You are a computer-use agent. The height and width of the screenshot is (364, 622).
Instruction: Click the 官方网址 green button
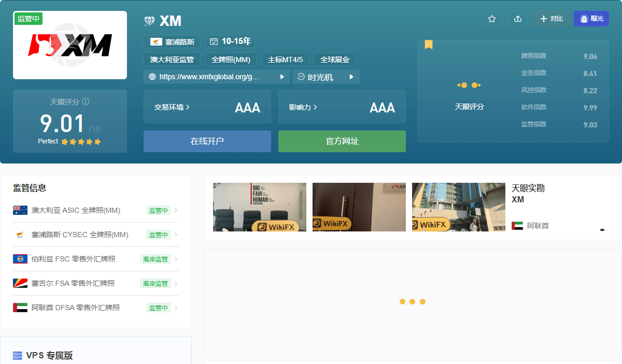[x=342, y=141]
